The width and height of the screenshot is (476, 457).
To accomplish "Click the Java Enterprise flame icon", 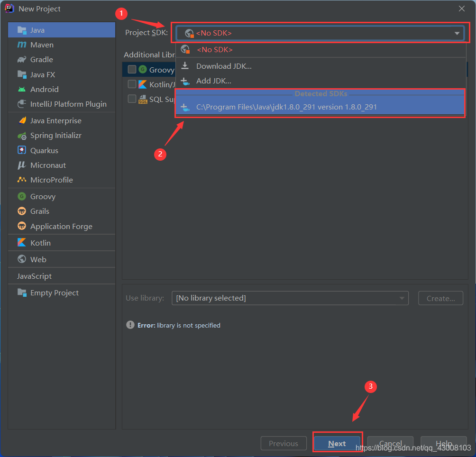I will (22, 120).
